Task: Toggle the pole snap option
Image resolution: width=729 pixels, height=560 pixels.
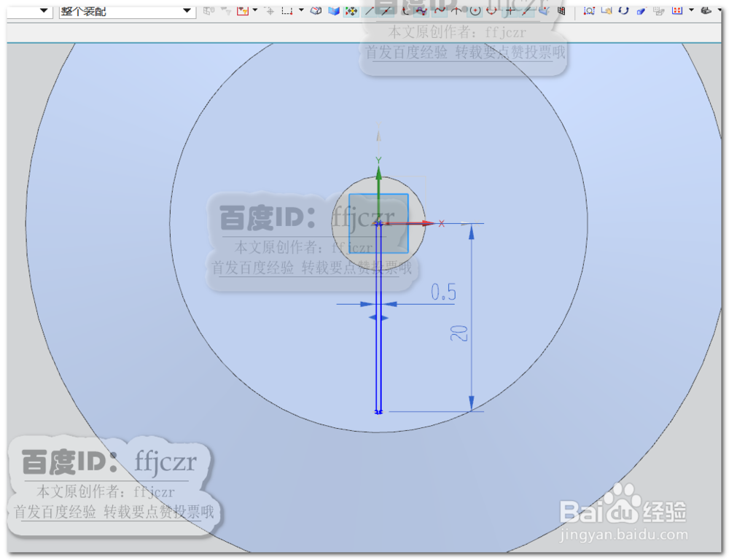Action: coord(422,10)
